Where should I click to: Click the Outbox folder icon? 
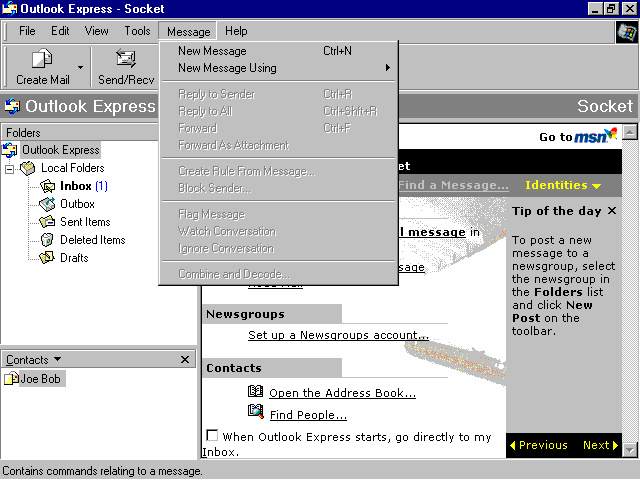tap(47, 204)
